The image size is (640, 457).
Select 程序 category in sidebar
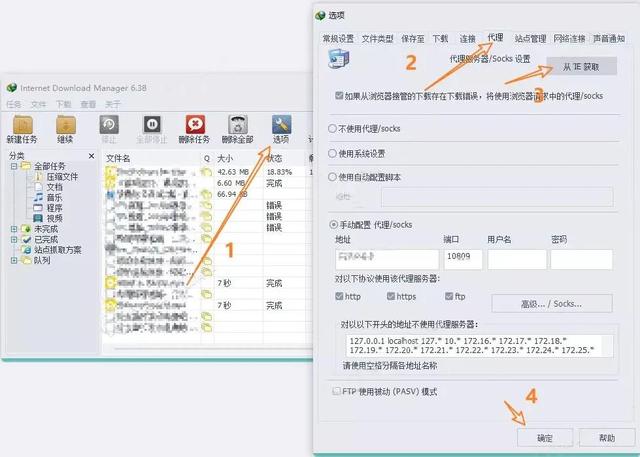click(54, 208)
